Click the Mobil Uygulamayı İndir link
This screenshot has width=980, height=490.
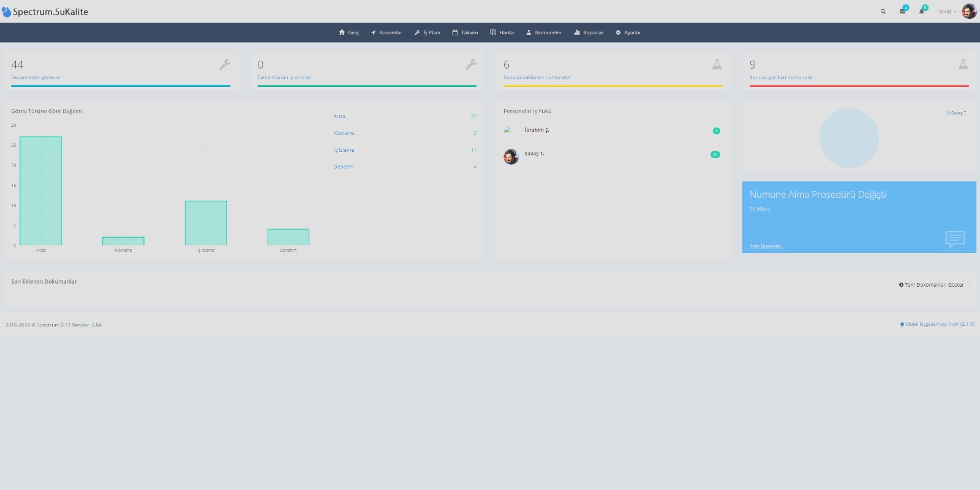pyautogui.click(x=937, y=324)
